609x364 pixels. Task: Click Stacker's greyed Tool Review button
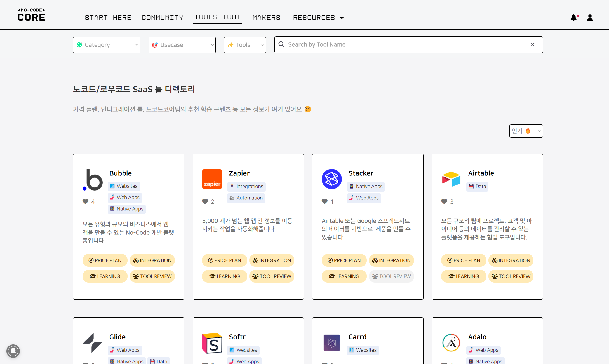click(391, 276)
